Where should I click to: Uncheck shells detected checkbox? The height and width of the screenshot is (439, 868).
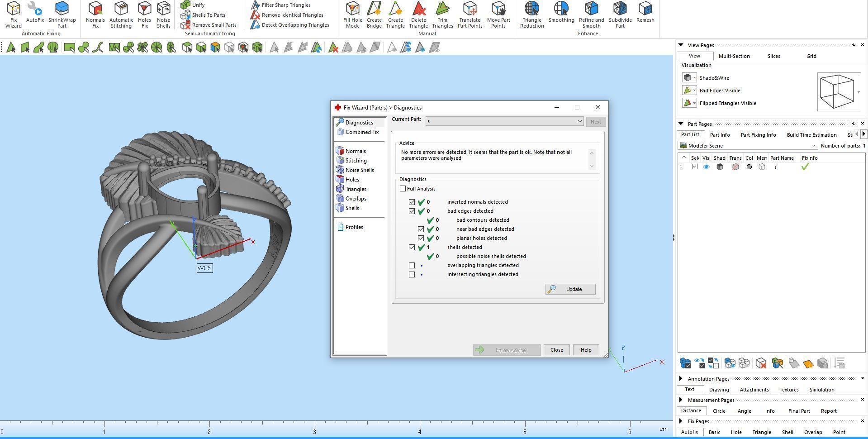coord(412,247)
